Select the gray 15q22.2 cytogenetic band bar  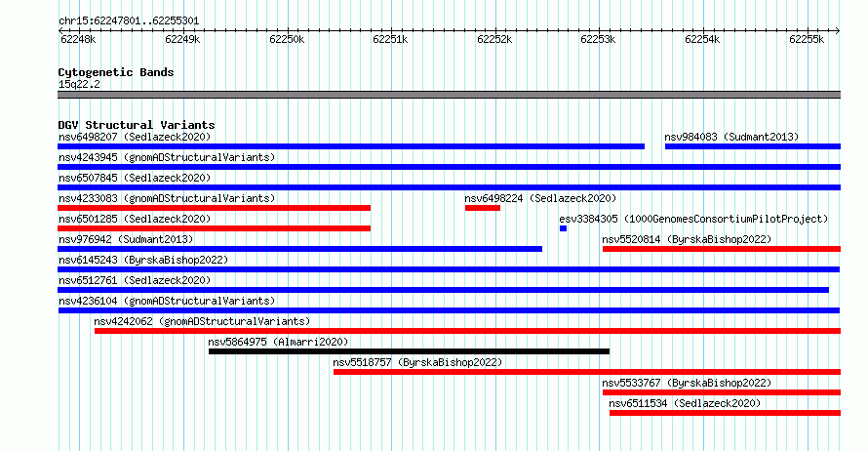click(x=449, y=95)
